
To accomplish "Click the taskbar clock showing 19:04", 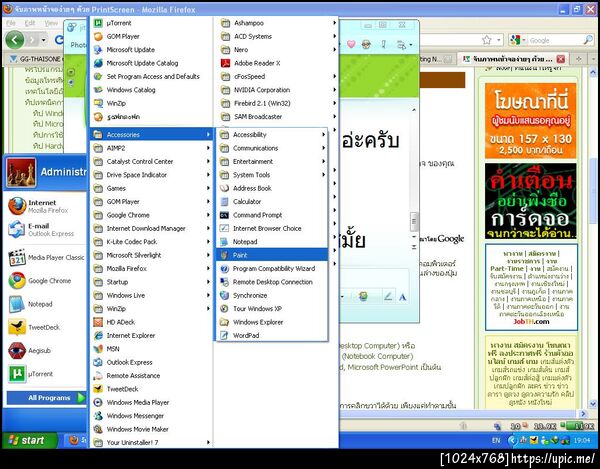I will coord(582,440).
